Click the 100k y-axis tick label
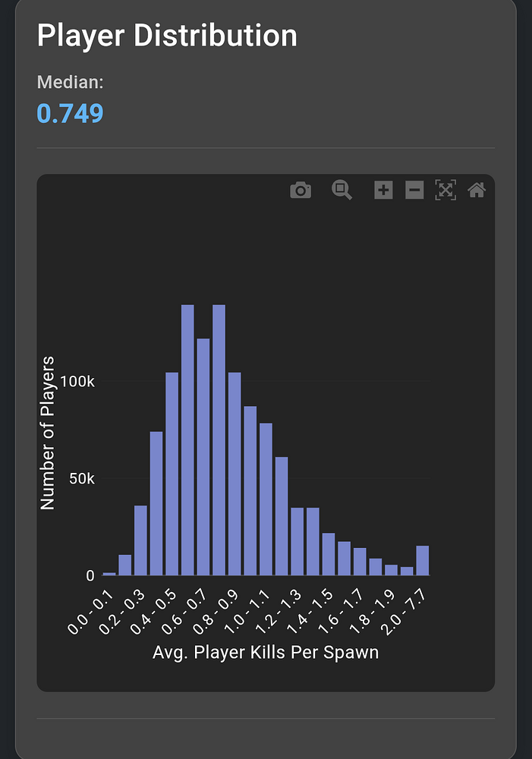The width and height of the screenshot is (532, 759). pyautogui.click(x=78, y=382)
